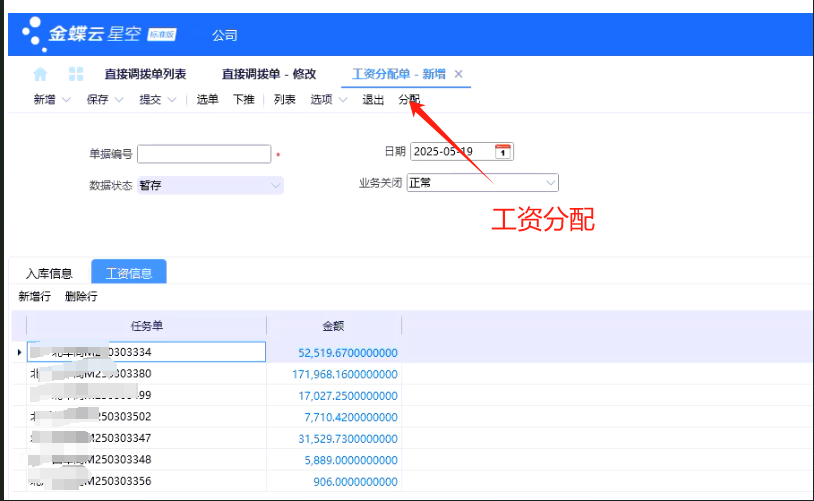
Task: Click the 金额 column header
Action: pos(334,325)
